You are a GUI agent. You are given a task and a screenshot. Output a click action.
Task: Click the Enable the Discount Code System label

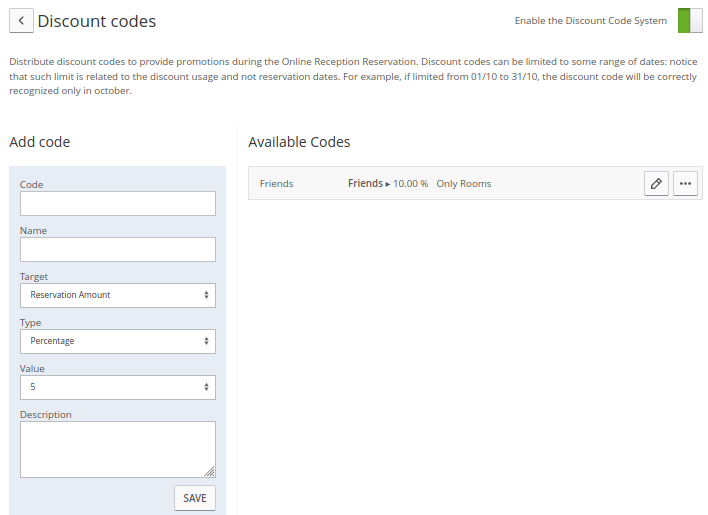(x=590, y=21)
